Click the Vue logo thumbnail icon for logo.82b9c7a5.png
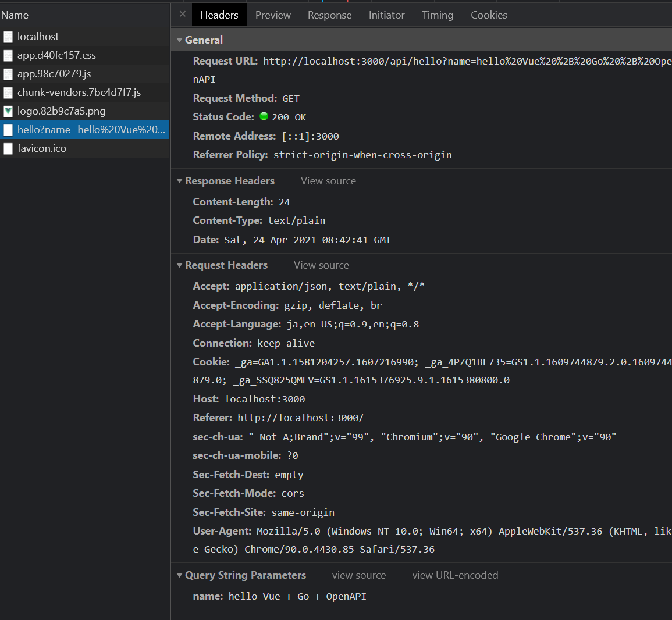This screenshot has width=672, height=620. point(8,112)
